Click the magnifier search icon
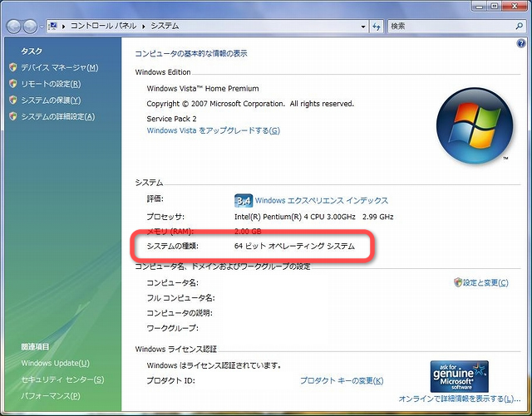Viewport: 532px width, 416px height. (519, 26)
